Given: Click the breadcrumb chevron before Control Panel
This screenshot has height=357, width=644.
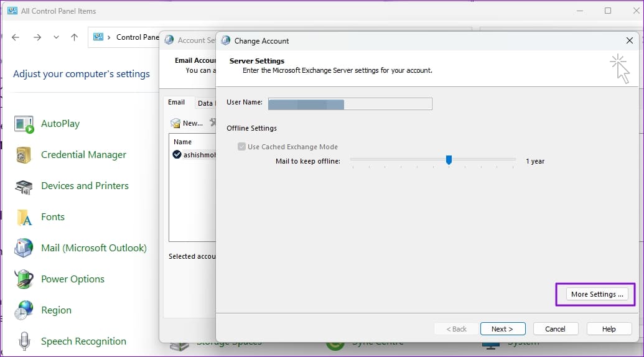Looking at the screenshot, I should (109, 37).
